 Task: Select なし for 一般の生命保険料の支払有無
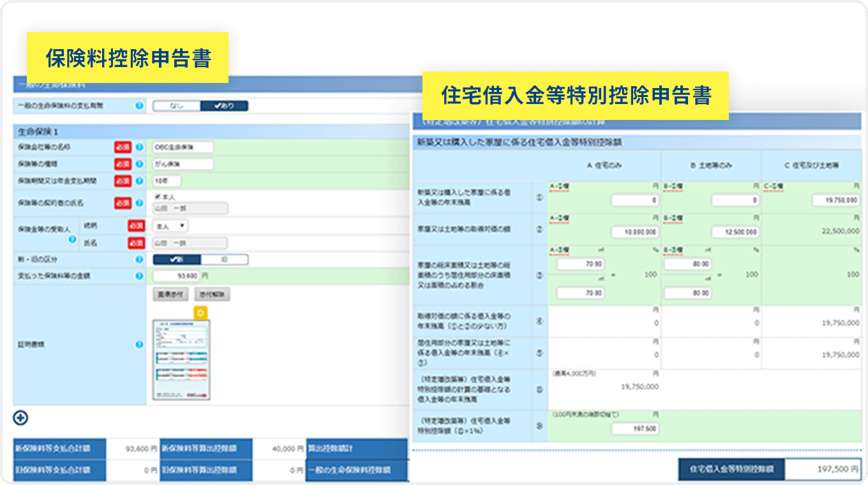pyautogui.click(x=176, y=106)
